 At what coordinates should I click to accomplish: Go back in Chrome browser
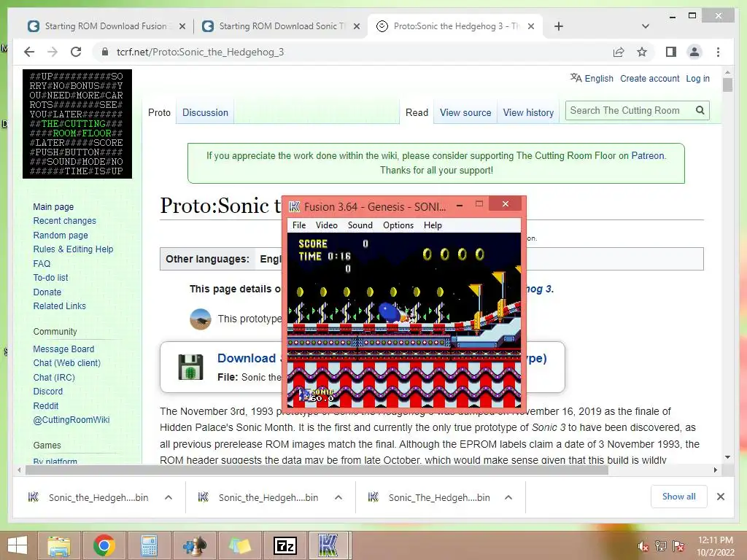tap(29, 52)
